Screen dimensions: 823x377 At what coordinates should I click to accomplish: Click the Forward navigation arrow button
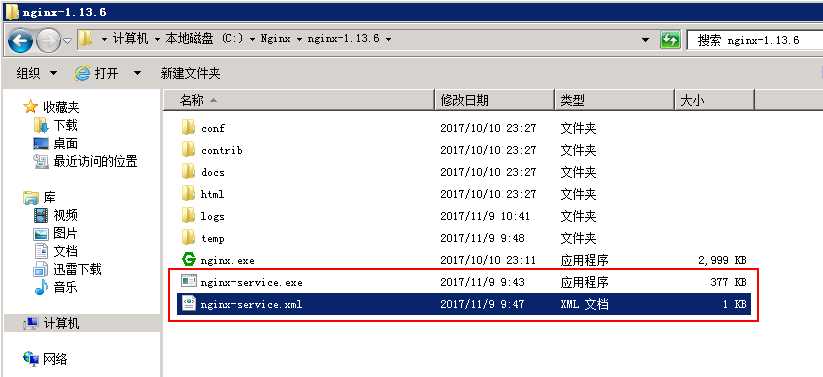[x=48, y=41]
